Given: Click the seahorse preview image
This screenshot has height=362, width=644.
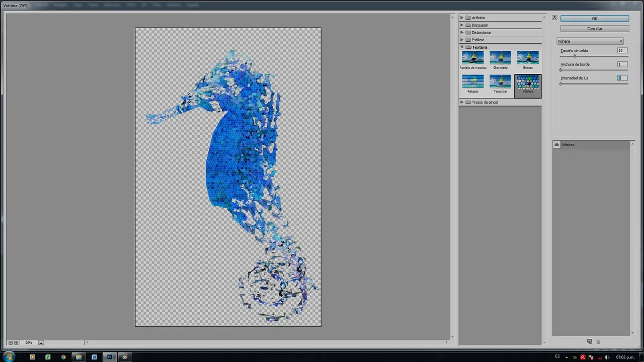Looking at the screenshot, I should 228,177.
